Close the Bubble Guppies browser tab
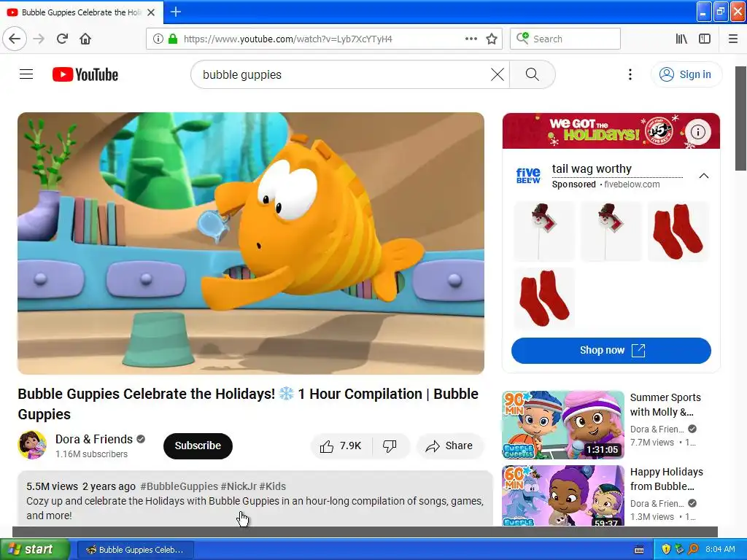Image resolution: width=747 pixels, height=560 pixels. click(x=151, y=12)
